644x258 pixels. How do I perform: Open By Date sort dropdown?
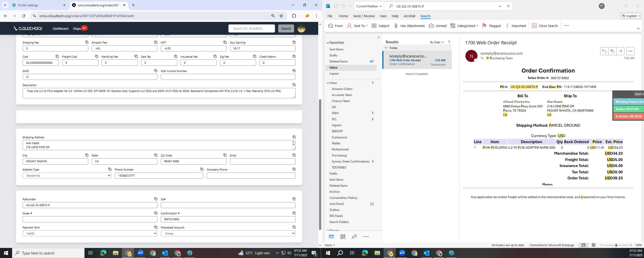tap(437, 42)
